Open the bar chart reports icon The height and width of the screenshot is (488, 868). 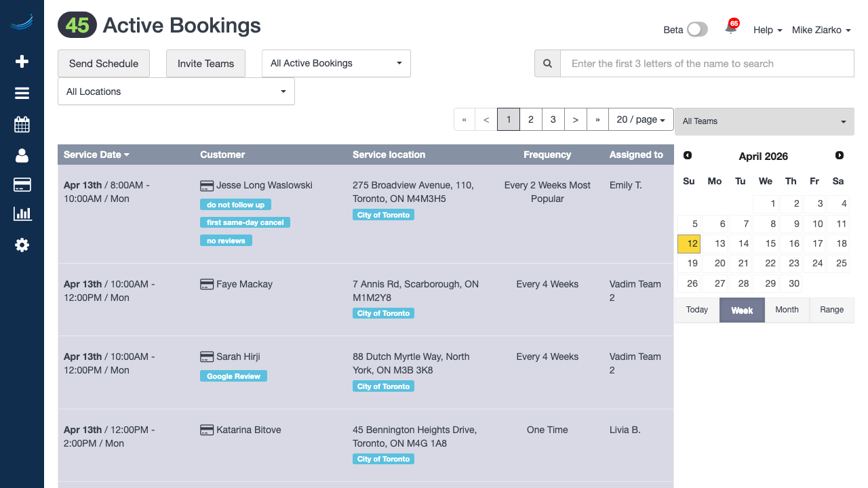22,214
